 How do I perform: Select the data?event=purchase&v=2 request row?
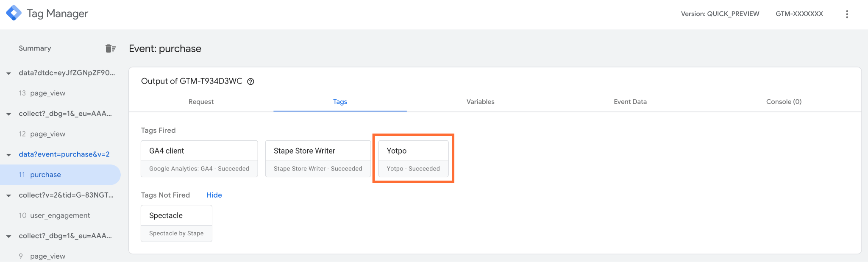pos(64,154)
